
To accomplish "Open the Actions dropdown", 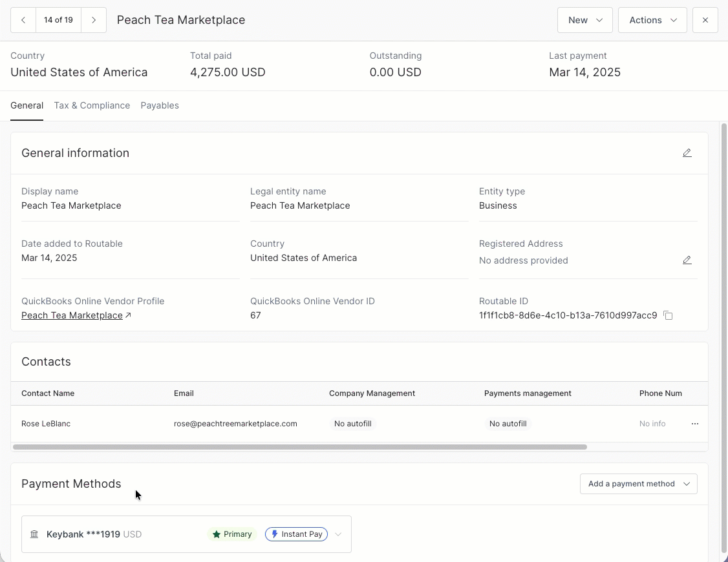I will click(x=652, y=20).
